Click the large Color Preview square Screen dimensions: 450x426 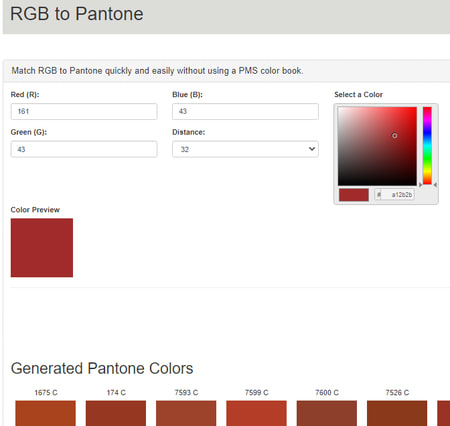42,248
